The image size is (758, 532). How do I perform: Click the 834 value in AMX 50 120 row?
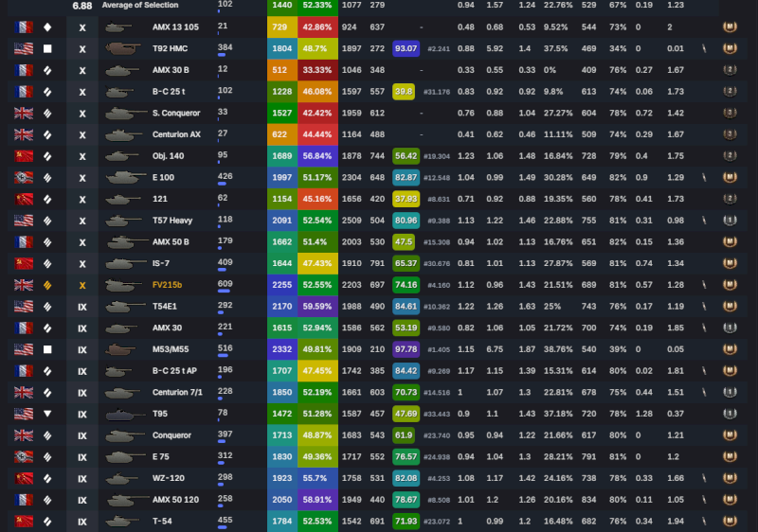[588, 500]
